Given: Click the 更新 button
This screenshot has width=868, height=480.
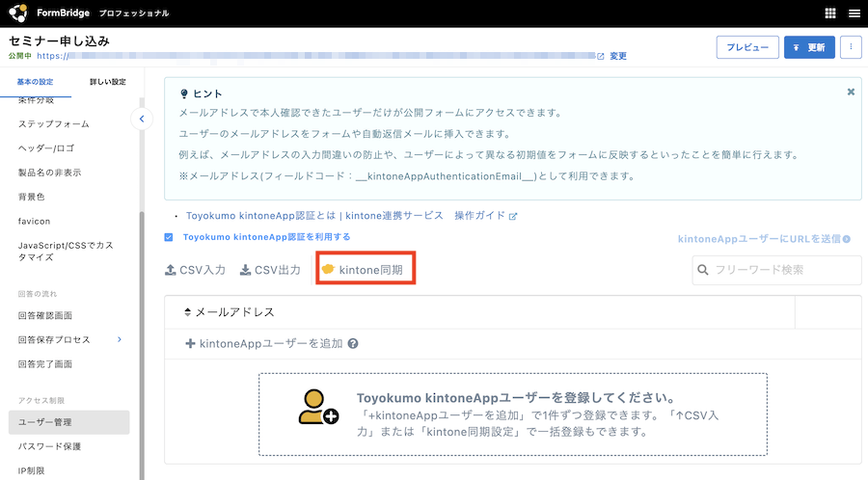Looking at the screenshot, I should tap(809, 47).
